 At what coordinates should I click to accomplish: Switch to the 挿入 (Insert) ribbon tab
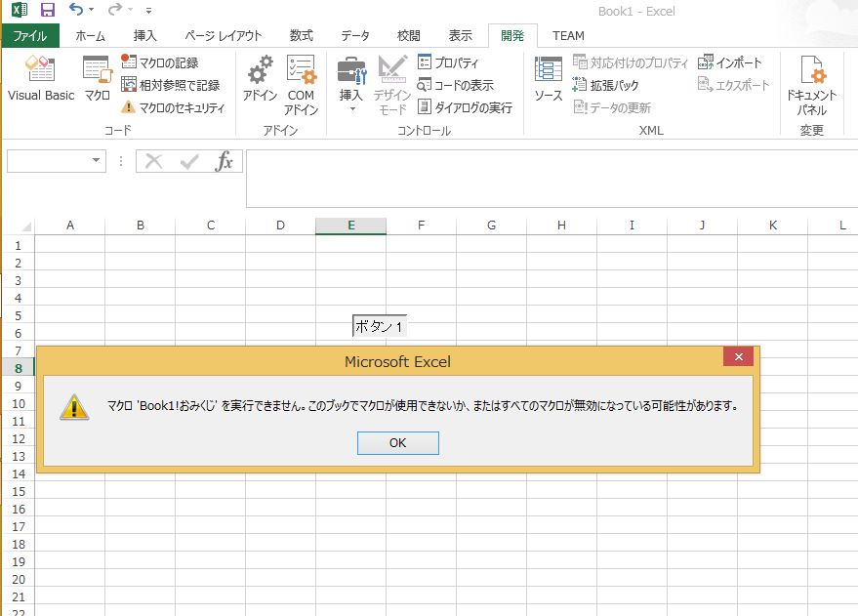(145, 35)
